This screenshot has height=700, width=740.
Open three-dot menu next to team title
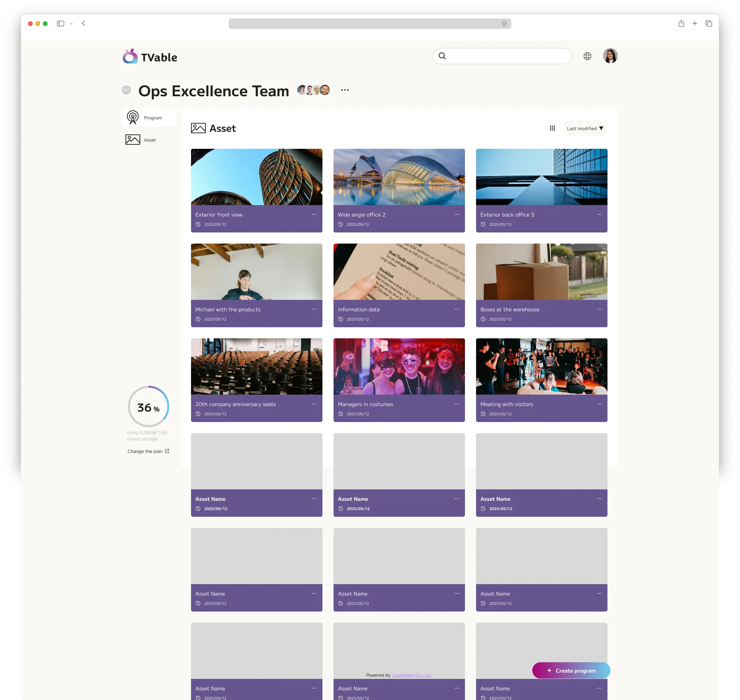[344, 90]
